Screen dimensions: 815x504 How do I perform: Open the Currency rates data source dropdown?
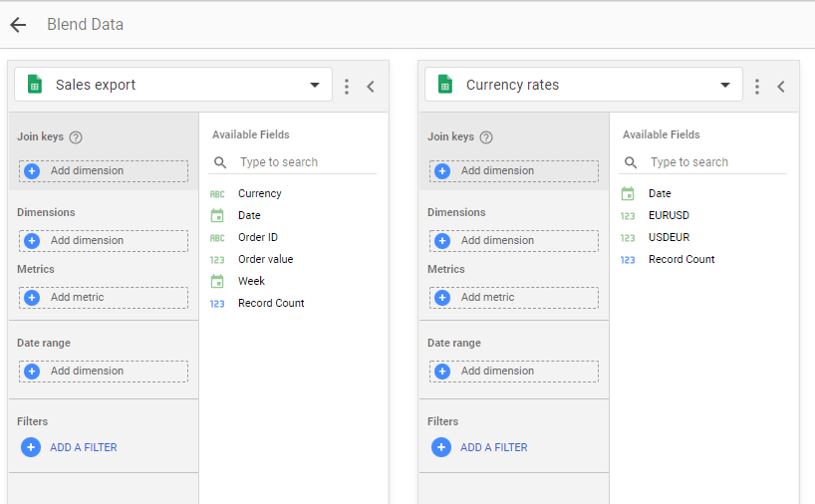tap(583, 85)
